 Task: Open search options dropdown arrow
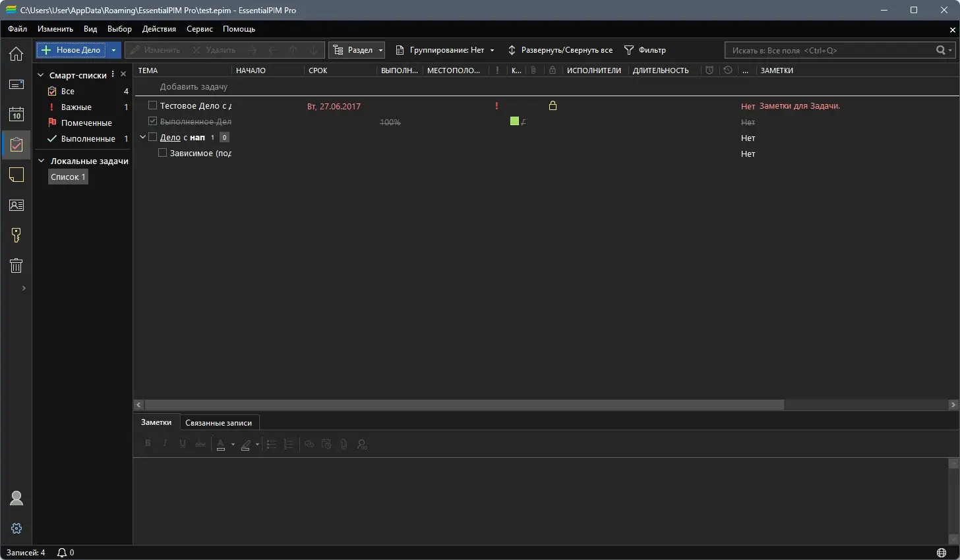tap(951, 50)
